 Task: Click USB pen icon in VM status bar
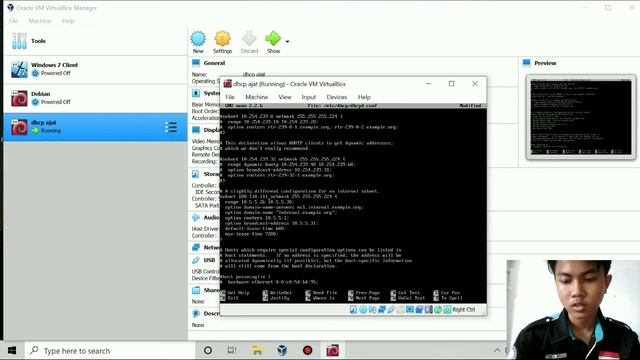[391, 310]
